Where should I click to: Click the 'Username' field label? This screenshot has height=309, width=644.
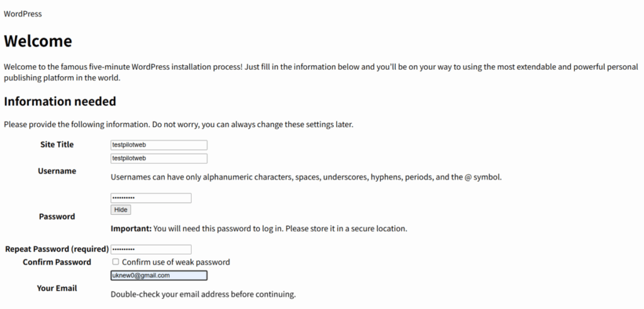pyautogui.click(x=57, y=171)
